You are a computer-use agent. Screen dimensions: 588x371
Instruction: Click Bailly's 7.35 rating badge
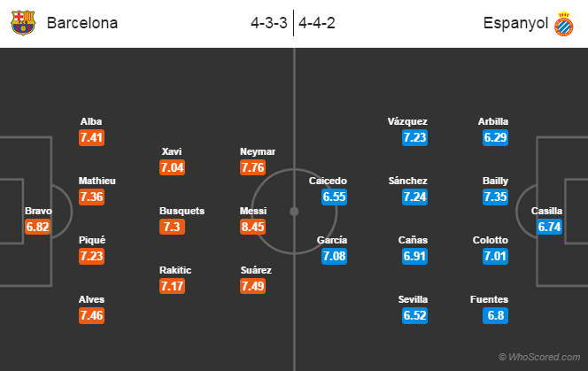coord(495,197)
